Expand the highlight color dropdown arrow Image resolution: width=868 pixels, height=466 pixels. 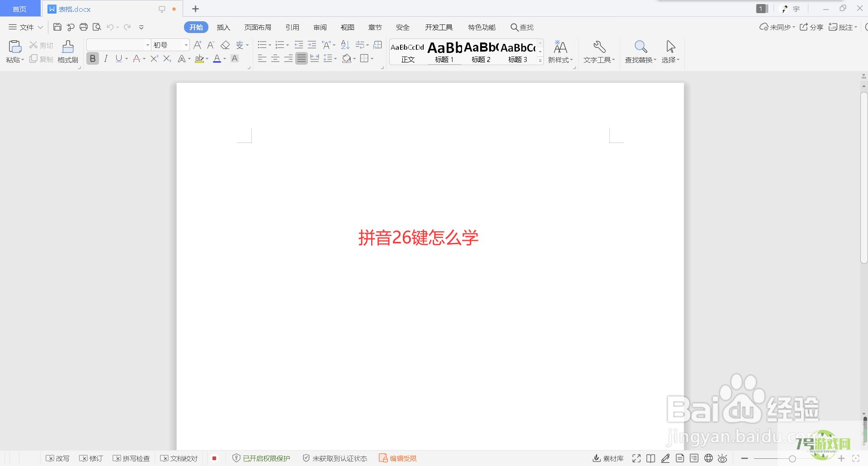[207, 58]
